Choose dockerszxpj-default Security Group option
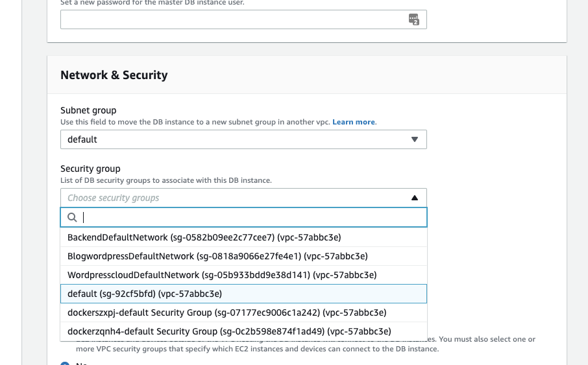The image size is (588, 365). coord(227,312)
